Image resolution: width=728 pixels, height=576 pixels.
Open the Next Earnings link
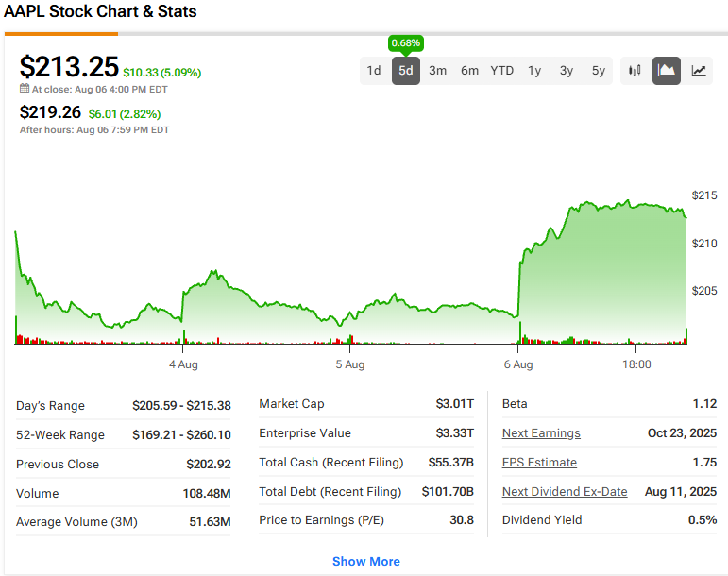541,433
